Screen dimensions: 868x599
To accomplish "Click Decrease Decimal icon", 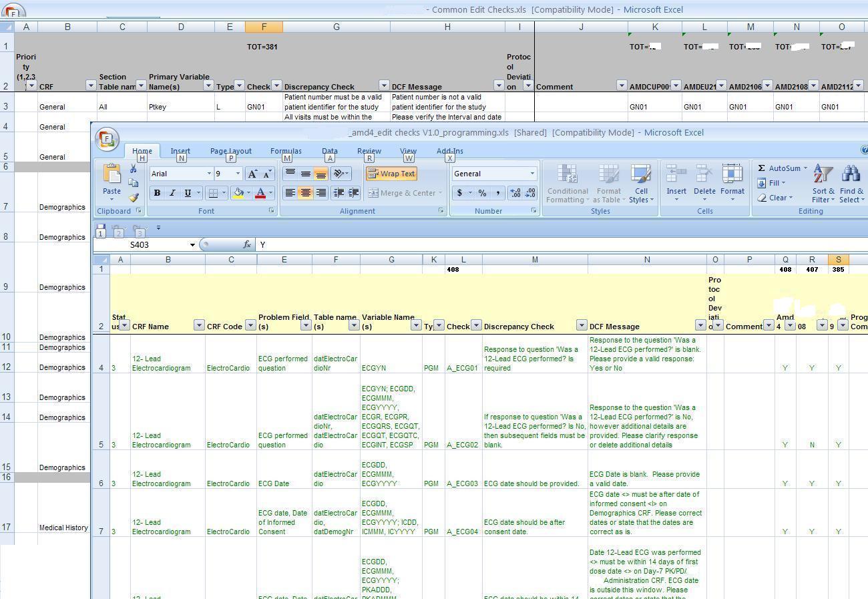I will click(529, 193).
